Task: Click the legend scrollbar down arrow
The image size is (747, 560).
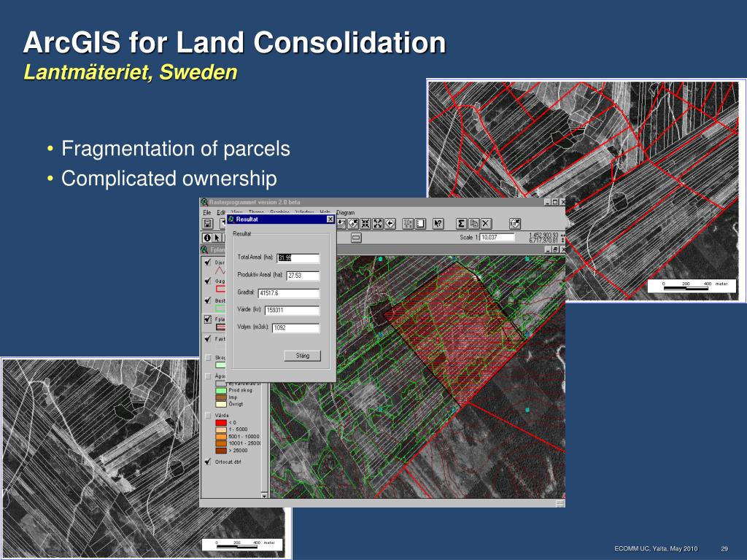Action: pyautogui.click(x=264, y=495)
